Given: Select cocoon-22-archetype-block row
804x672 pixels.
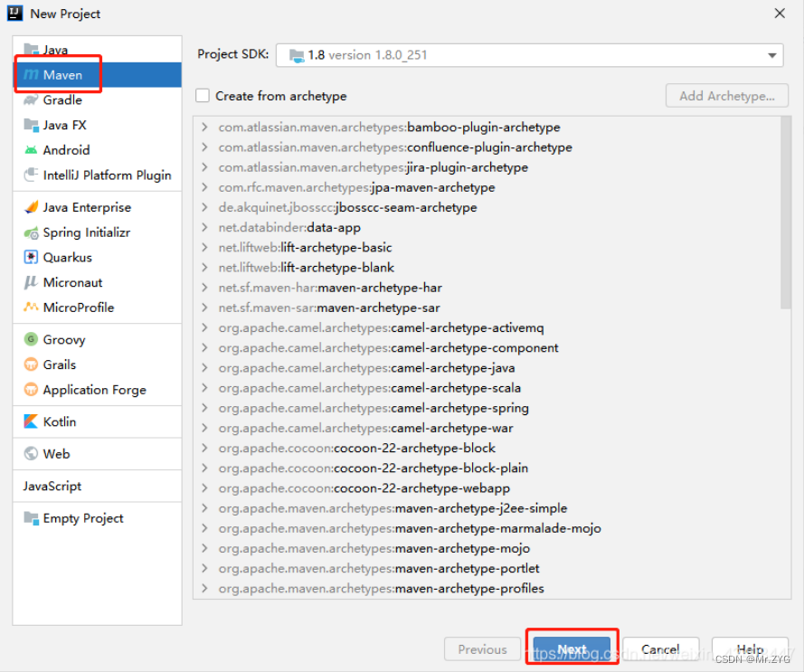Looking at the screenshot, I should point(487,448).
